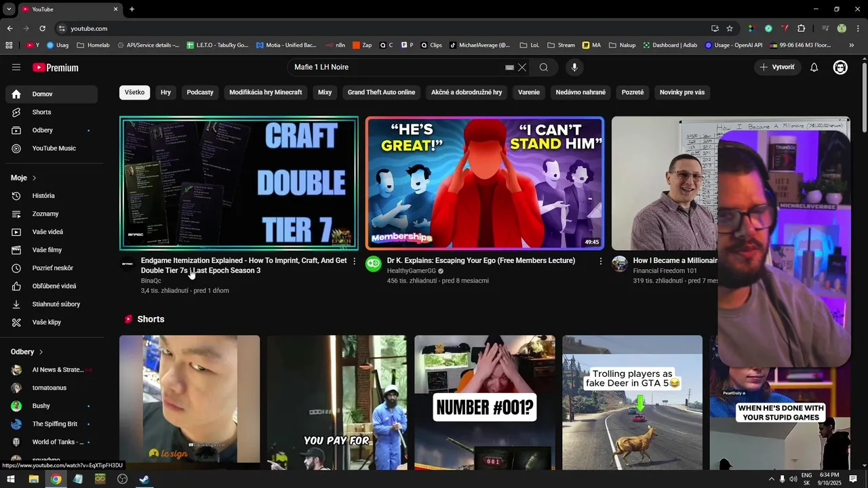The width and height of the screenshot is (868, 488).
Task: Select the Varenie filter chip
Action: coord(529,92)
